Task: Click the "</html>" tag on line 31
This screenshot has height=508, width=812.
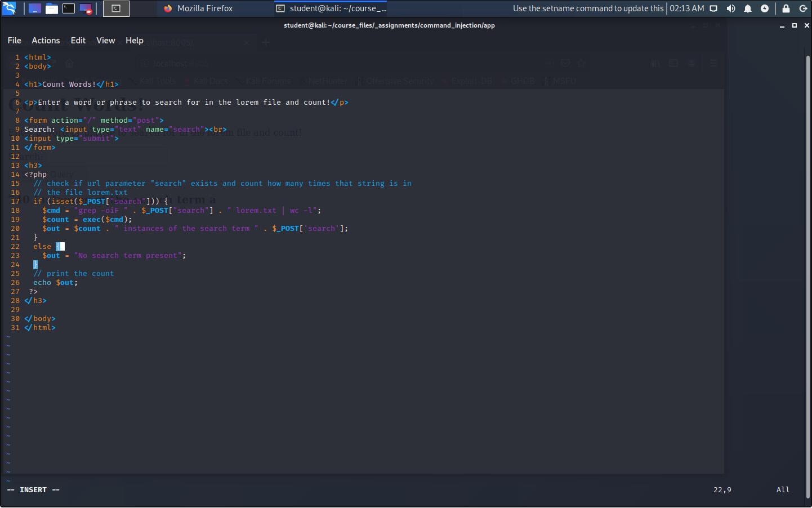Action: [40, 328]
